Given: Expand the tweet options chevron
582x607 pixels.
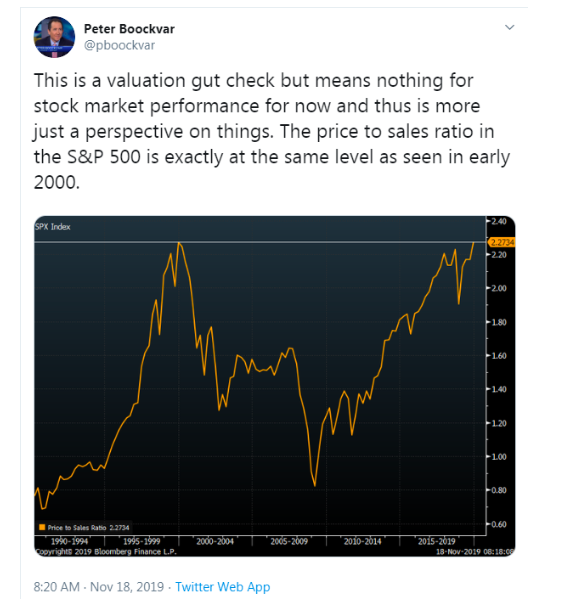Looking at the screenshot, I should (x=509, y=27).
